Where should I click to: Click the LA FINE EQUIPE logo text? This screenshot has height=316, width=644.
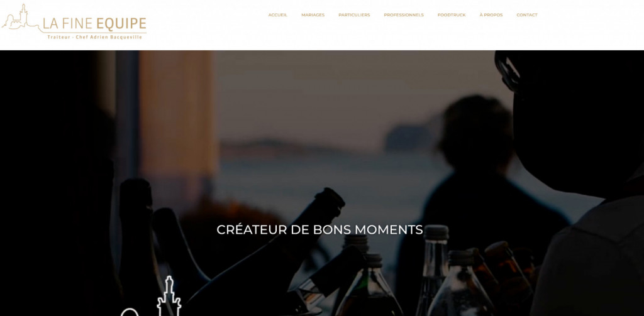click(x=94, y=24)
